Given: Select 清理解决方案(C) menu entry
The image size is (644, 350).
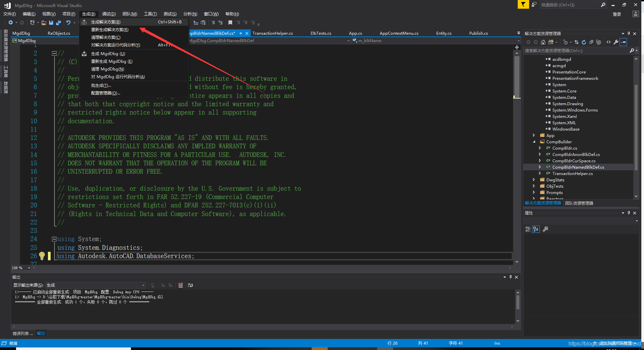Looking at the screenshot, I should (134, 37).
